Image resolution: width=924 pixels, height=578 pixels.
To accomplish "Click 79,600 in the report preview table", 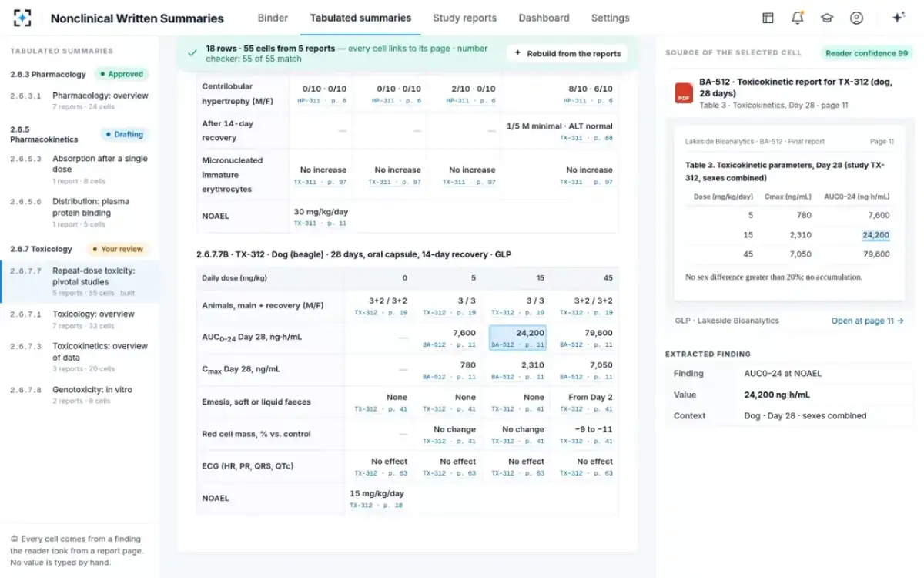I will point(875,254).
